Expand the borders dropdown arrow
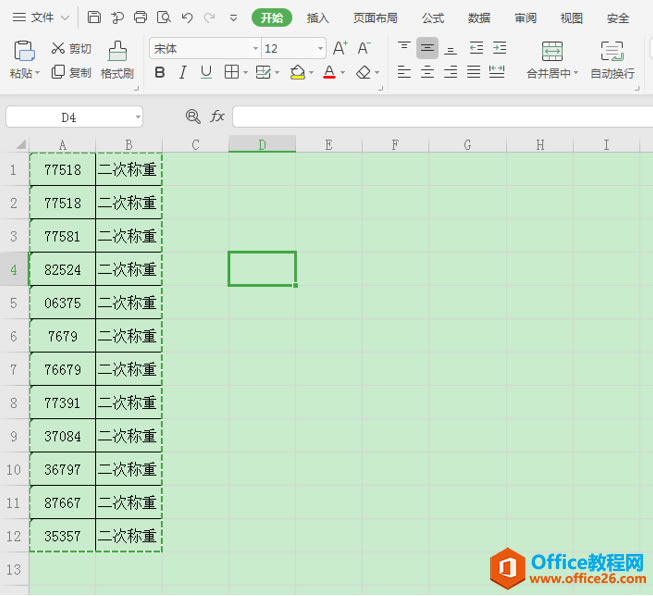 point(245,73)
